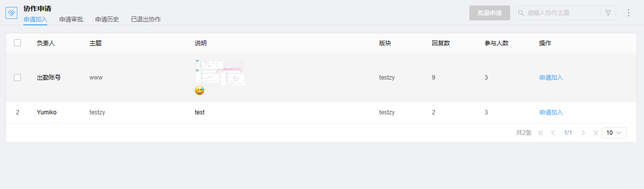644x189 pixels.
Task: Switch to the 申请历史 tab
Action: (107, 19)
